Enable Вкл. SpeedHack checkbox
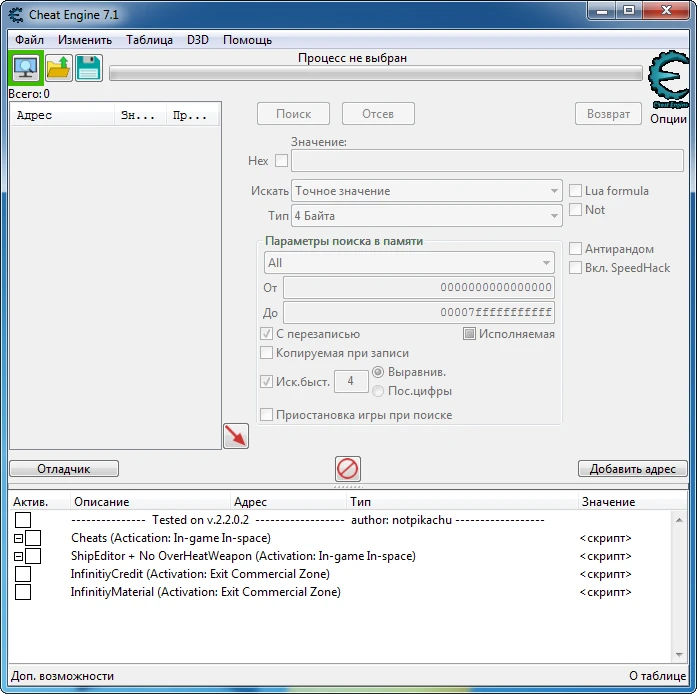This screenshot has height=694, width=697. 575,268
